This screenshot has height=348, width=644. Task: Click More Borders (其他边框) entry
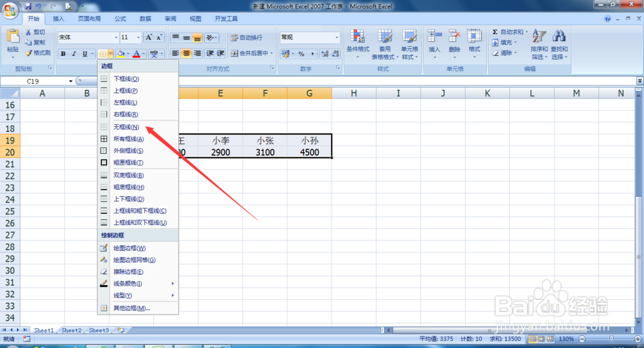(138, 308)
